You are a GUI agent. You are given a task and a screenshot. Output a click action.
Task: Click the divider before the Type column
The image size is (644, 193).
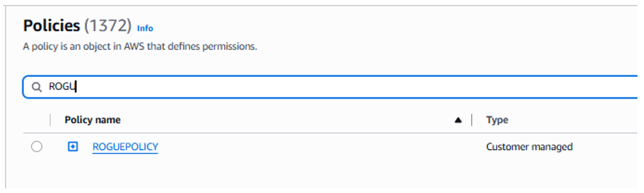472,120
